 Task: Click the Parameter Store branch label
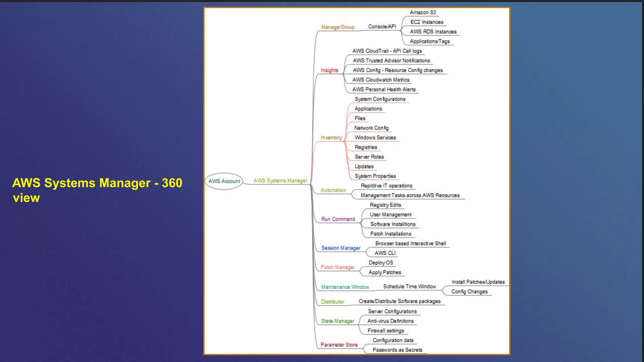pyautogui.click(x=339, y=345)
